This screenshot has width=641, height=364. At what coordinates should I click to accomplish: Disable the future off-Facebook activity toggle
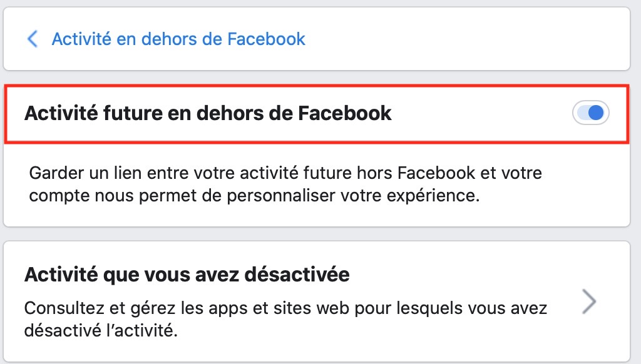[x=590, y=113]
